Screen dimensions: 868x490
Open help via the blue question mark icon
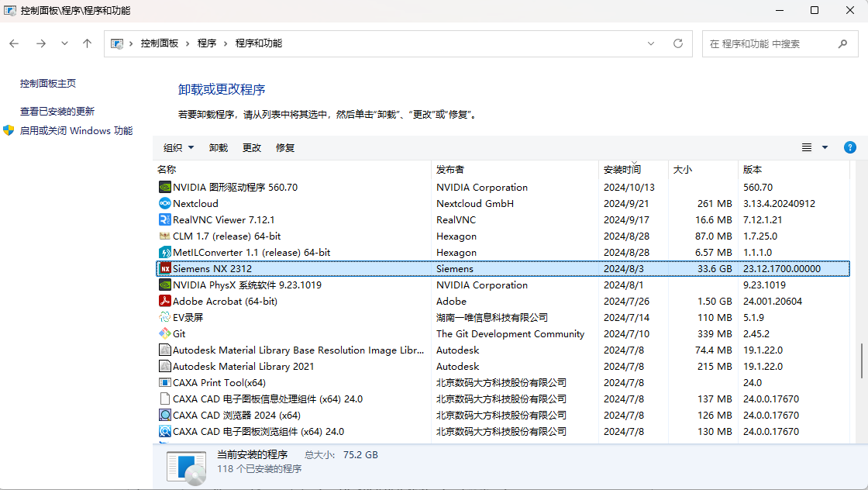tap(850, 147)
